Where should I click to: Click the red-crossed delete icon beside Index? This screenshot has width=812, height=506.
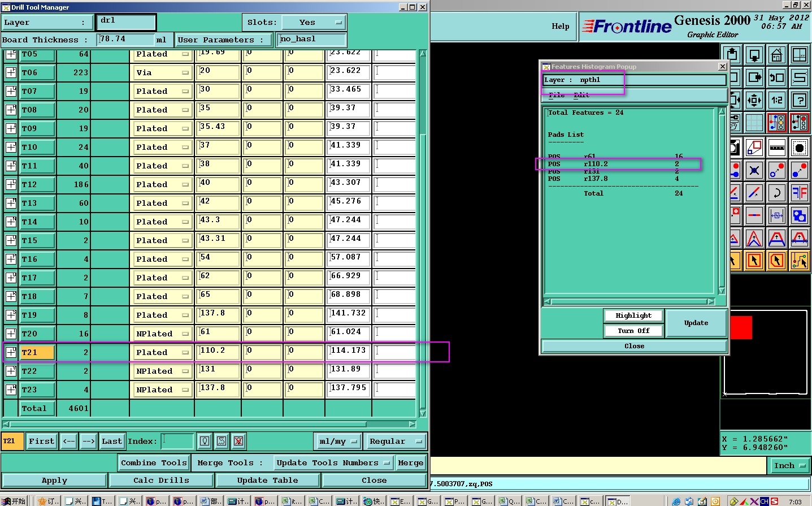pos(238,441)
